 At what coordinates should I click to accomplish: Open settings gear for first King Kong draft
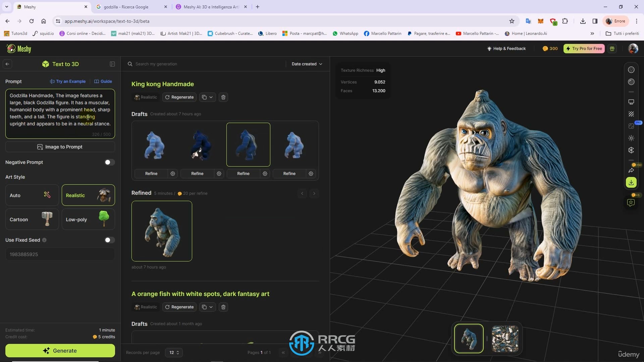coord(173,174)
